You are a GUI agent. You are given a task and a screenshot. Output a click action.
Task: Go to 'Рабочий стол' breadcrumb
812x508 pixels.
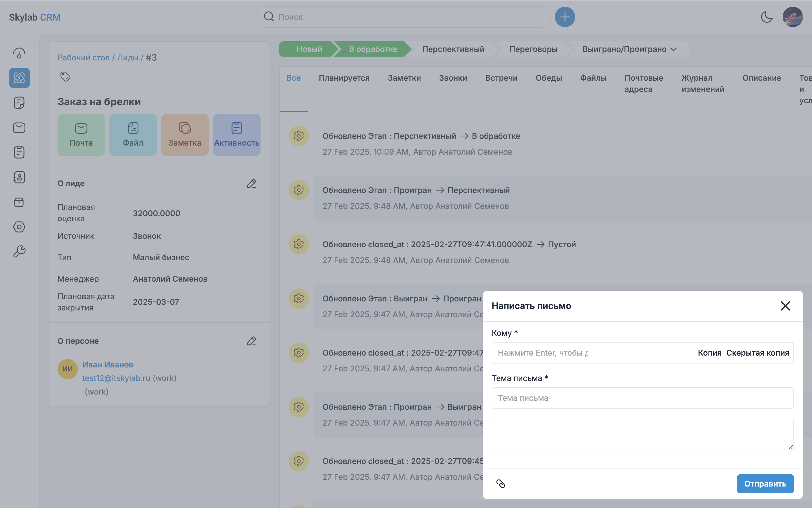[x=83, y=58]
